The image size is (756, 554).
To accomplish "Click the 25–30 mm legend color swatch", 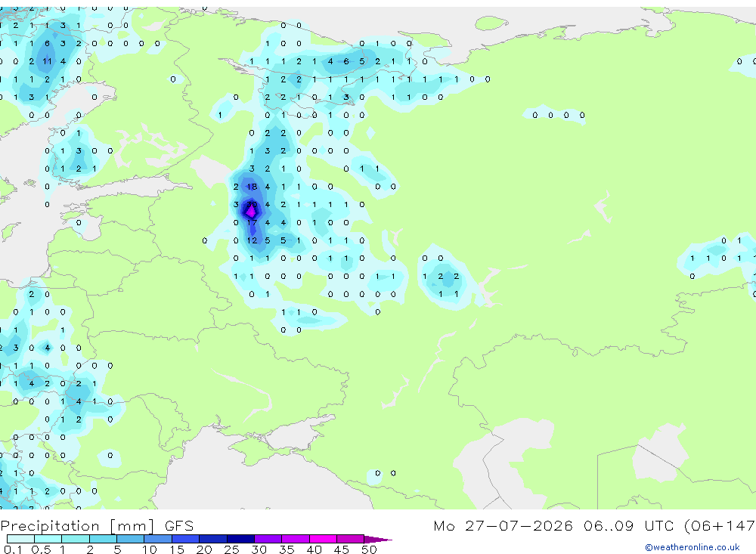I will pyautogui.click(x=240, y=539).
